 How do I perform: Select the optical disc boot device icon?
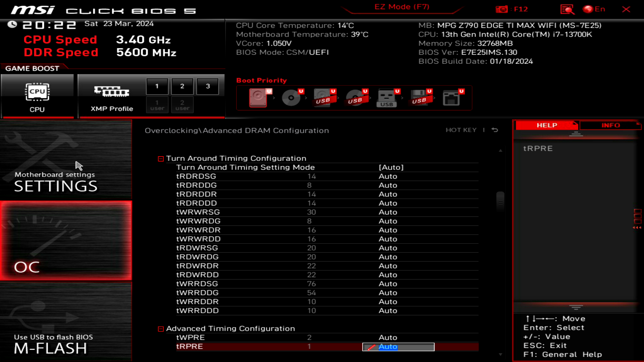[x=292, y=98]
